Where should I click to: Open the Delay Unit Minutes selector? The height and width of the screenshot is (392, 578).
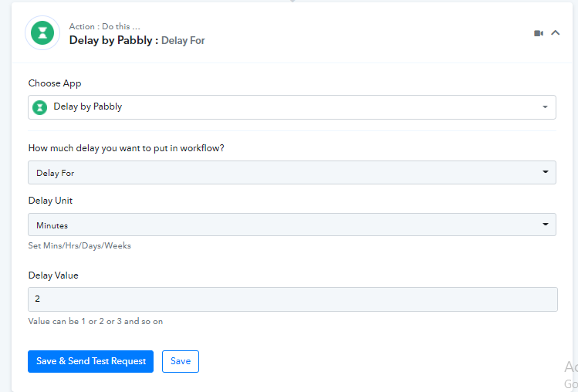click(292, 225)
